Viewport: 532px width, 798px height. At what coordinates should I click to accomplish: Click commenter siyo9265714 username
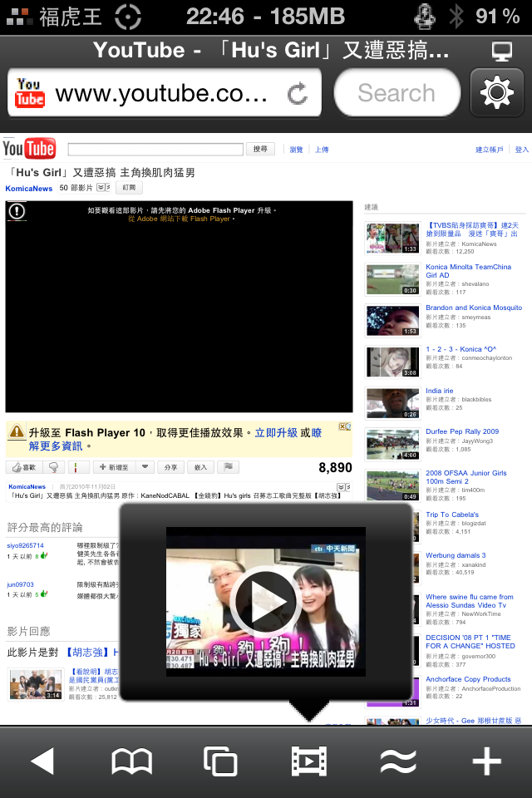click(x=25, y=545)
